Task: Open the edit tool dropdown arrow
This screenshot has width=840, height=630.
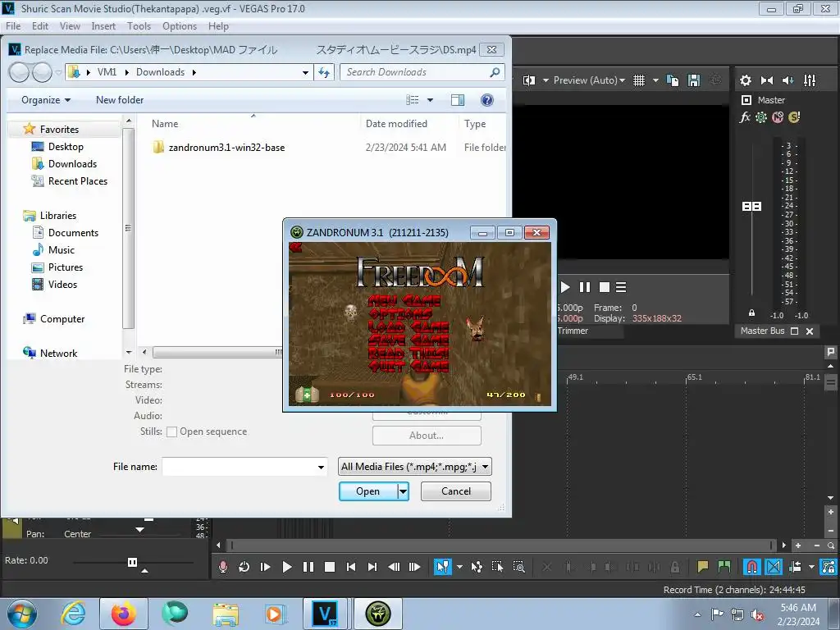Action: pos(459,567)
